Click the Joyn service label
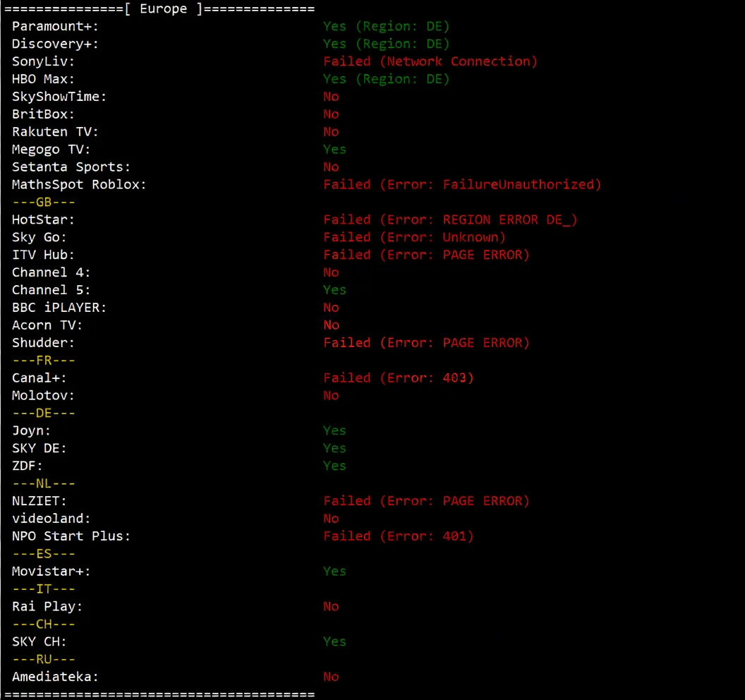The width and height of the screenshot is (745, 700). 32,430
